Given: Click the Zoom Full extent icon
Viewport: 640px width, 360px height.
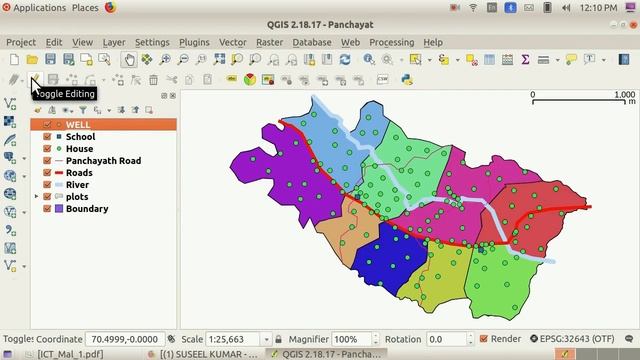Looking at the screenshot, I should (x=219, y=60).
